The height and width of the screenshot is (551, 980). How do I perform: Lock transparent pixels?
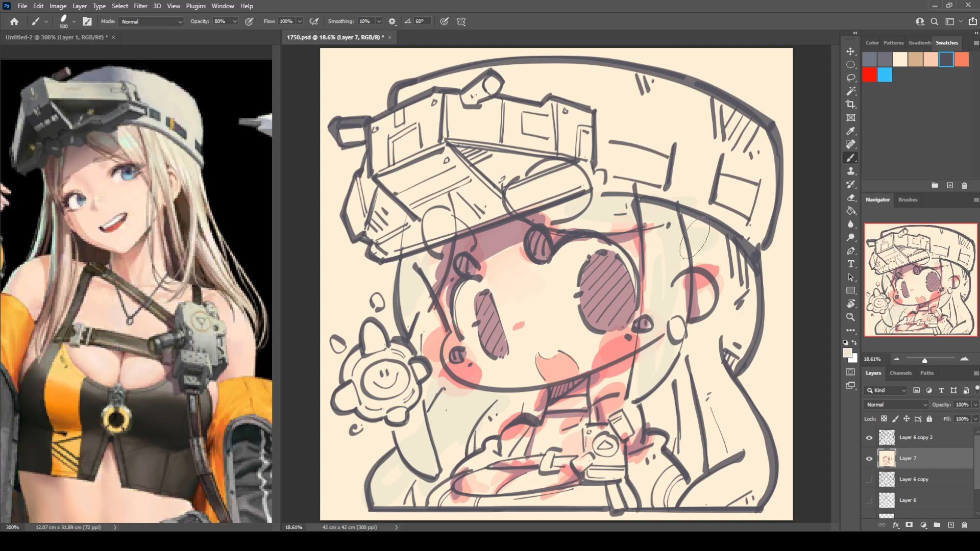pos(884,419)
